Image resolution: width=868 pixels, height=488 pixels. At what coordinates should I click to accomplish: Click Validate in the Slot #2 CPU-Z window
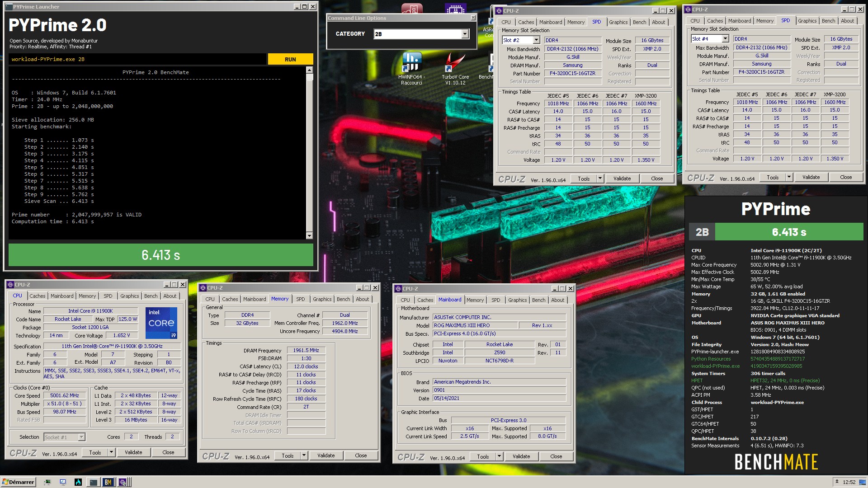622,178
